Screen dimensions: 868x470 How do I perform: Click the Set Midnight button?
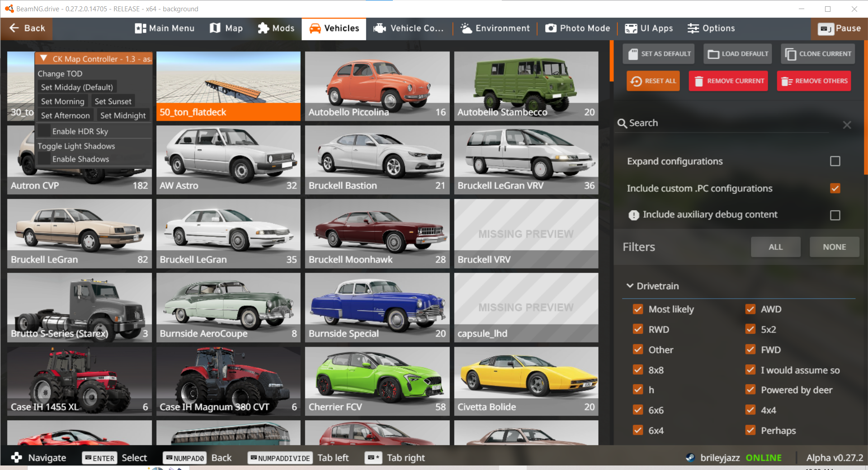tap(123, 116)
